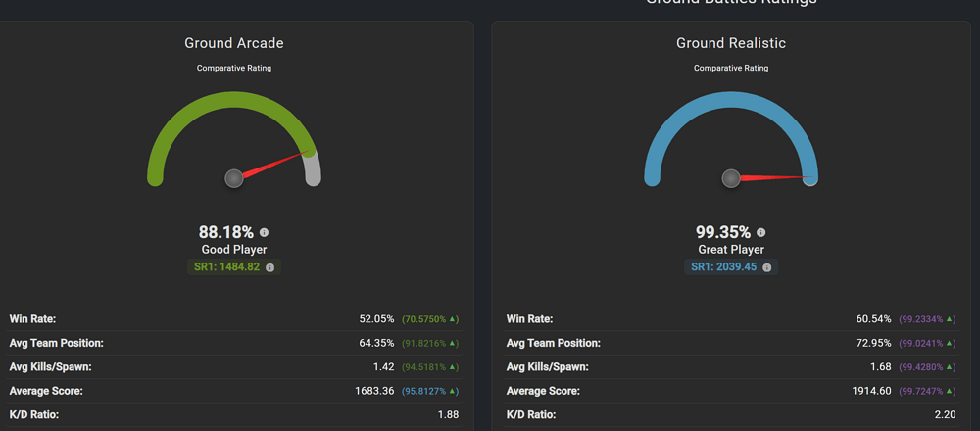The image size is (980, 431).
Task: Click the Ground Arcade panel title
Action: pos(234,43)
